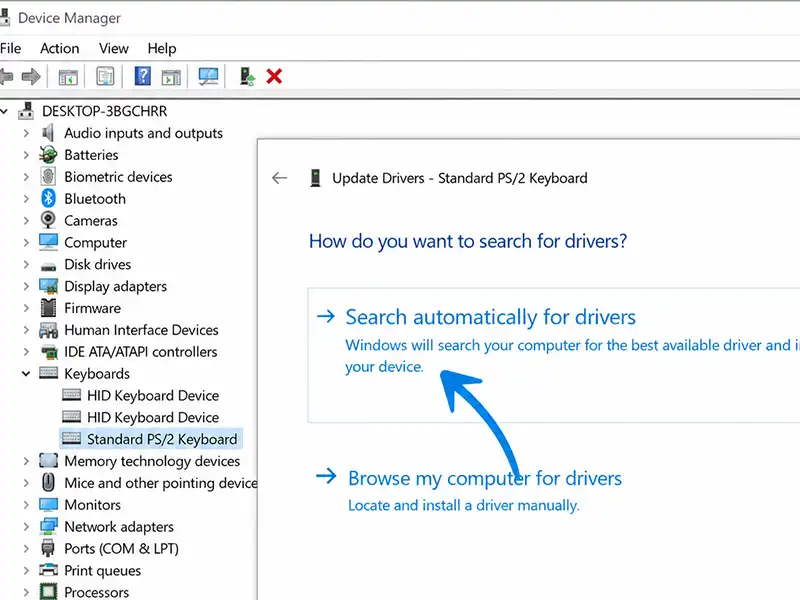Click the Disk drives icon
Image resolution: width=800 pixels, height=600 pixels.
[48, 266]
